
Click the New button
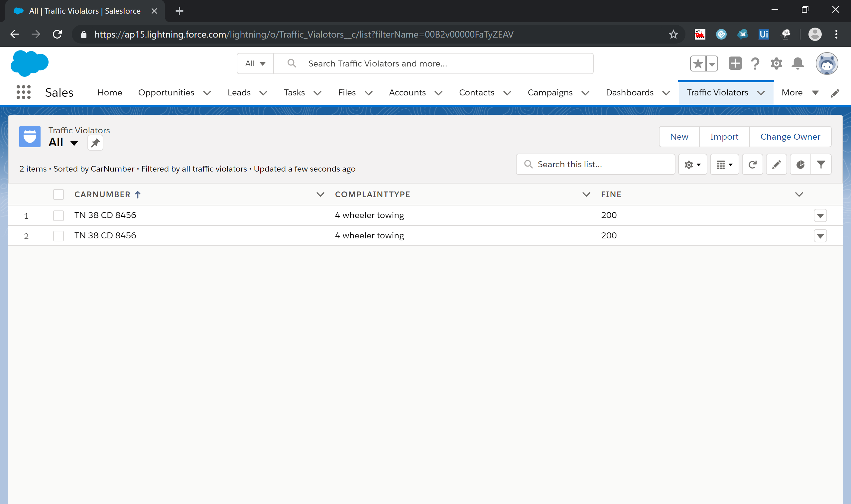679,137
